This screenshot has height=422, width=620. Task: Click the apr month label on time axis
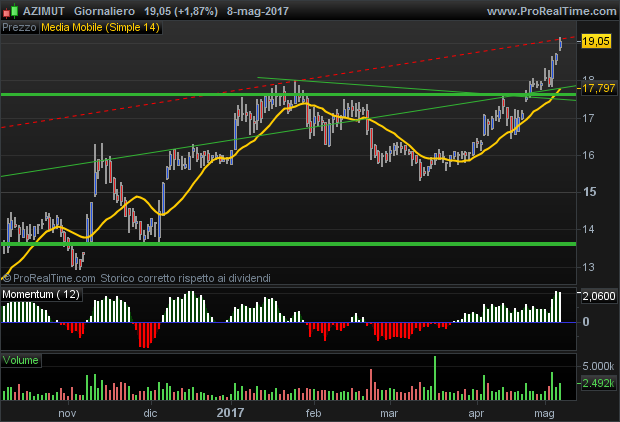pyautogui.click(x=476, y=414)
